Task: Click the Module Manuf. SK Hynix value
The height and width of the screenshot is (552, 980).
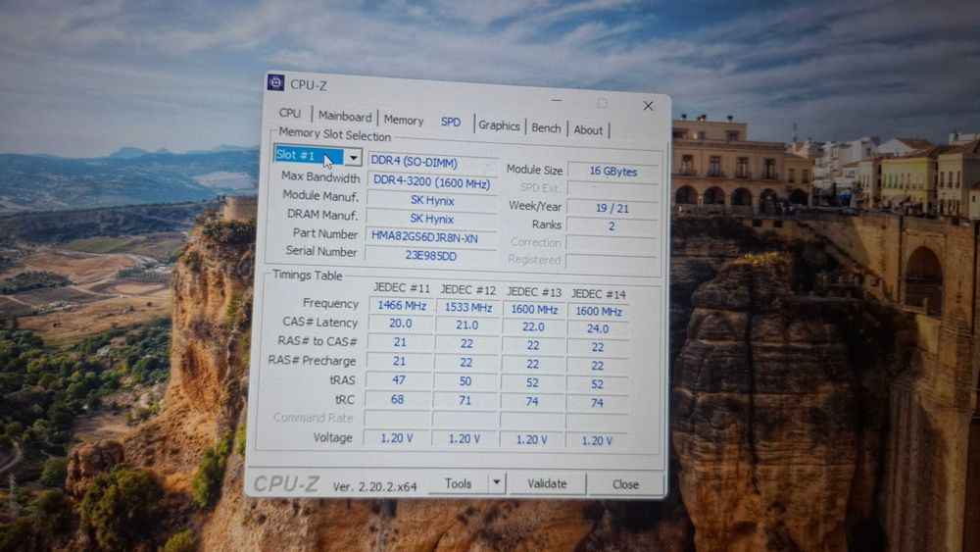Action: click(x=432, y=201)
